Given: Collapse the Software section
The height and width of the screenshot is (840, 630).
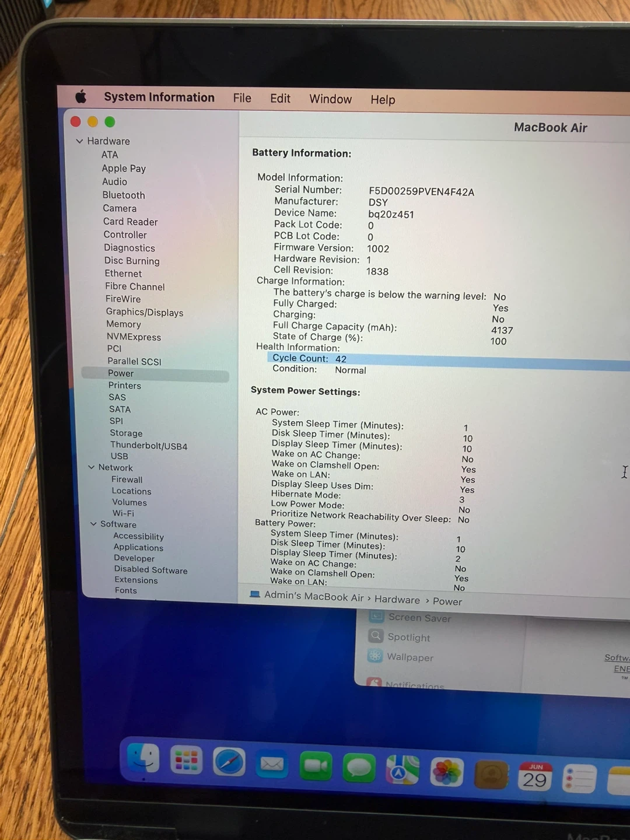Looking at the screenshot, I should click(x=93, y=524).
